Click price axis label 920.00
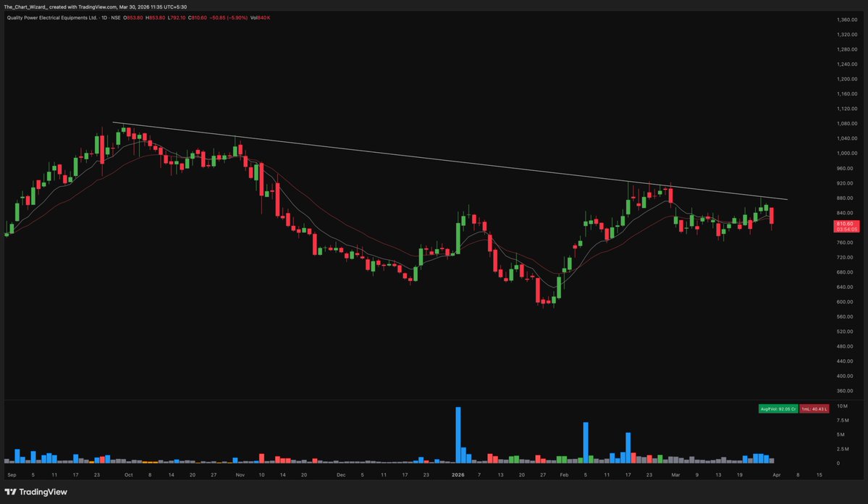Image resolution: width=868 pixels, height=504 pixels. 845,183
